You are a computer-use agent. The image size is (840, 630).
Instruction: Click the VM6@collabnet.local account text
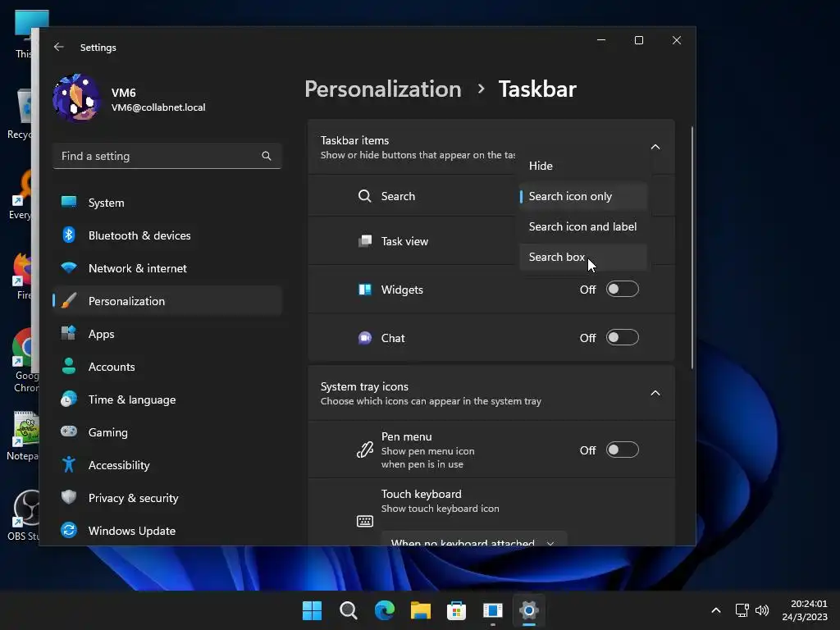158,107
